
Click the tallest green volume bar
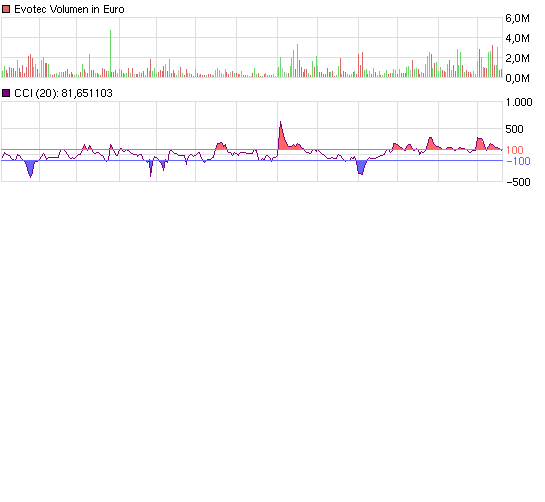111,54
